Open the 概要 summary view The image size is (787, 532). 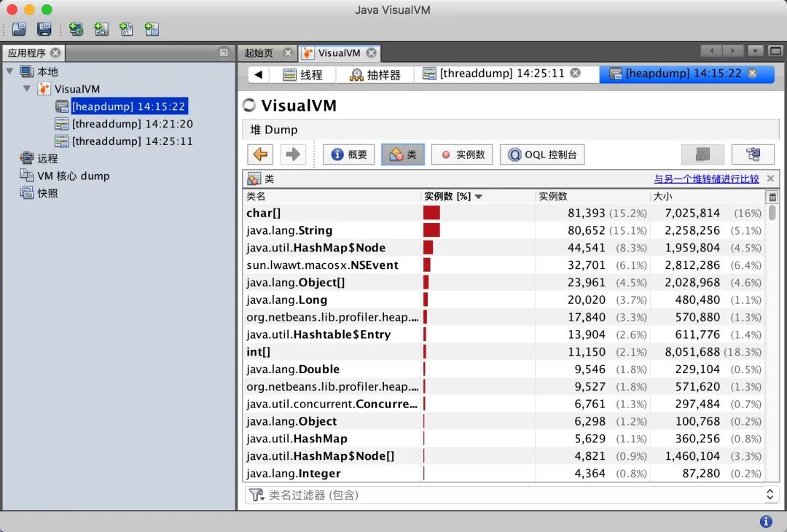point(349,154)
